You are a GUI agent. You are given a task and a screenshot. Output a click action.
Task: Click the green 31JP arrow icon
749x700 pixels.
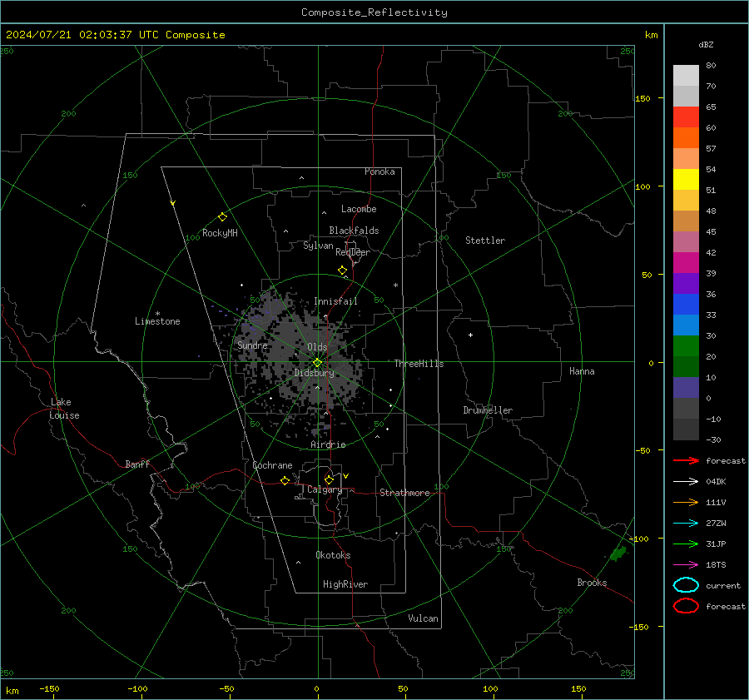(686, 544)
